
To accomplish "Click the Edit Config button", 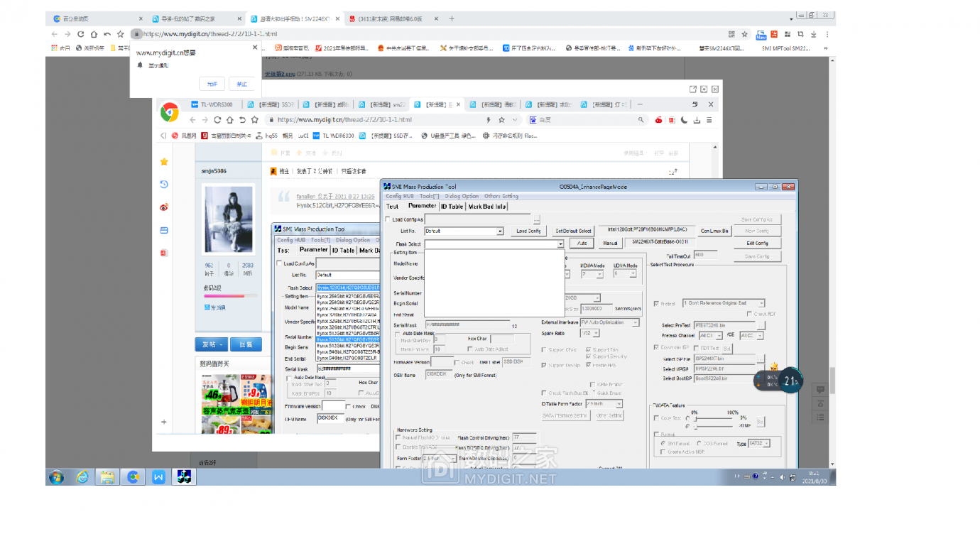I will tap(757, 243).
